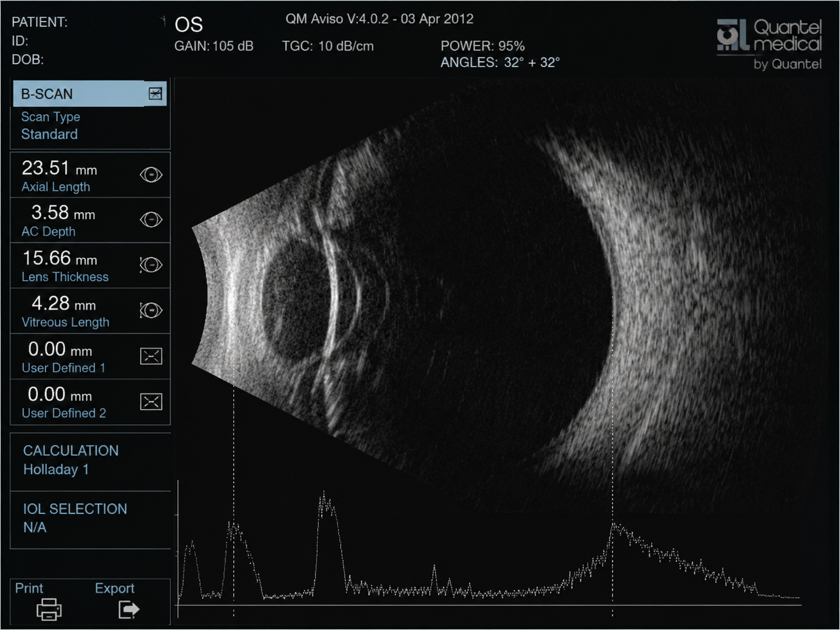Click the POWER 95% setting
Screen dimensions: 840x630
[483, 46]
